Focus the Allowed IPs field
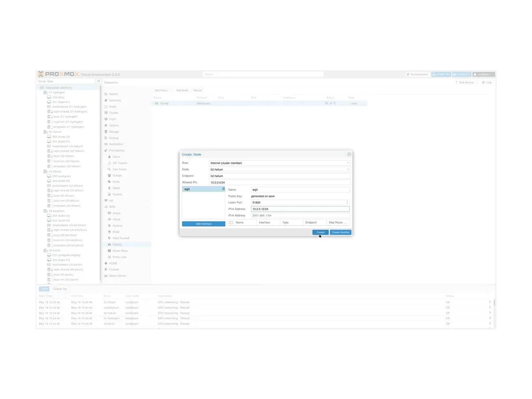This screenshot has height=399, width=532. tap(279, 182)
